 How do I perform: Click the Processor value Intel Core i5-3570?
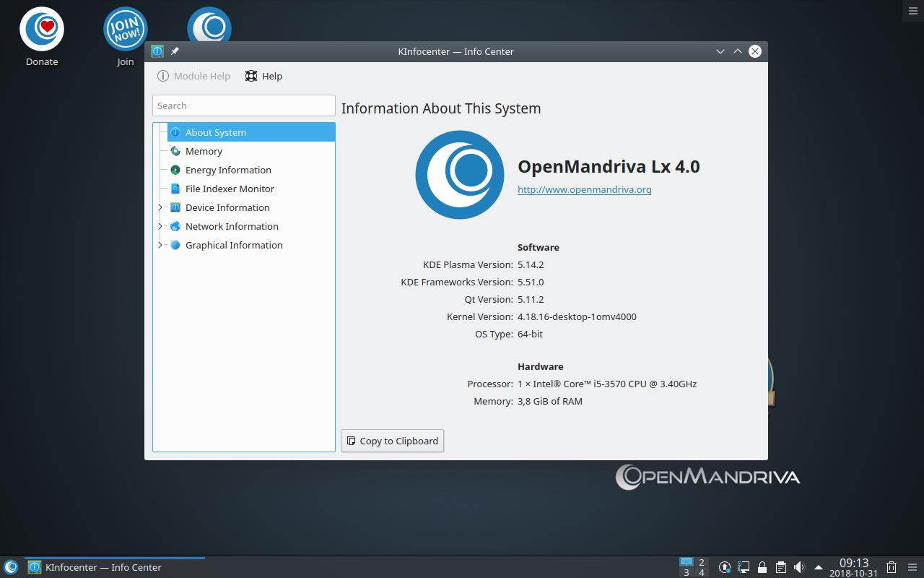point(607,384)
